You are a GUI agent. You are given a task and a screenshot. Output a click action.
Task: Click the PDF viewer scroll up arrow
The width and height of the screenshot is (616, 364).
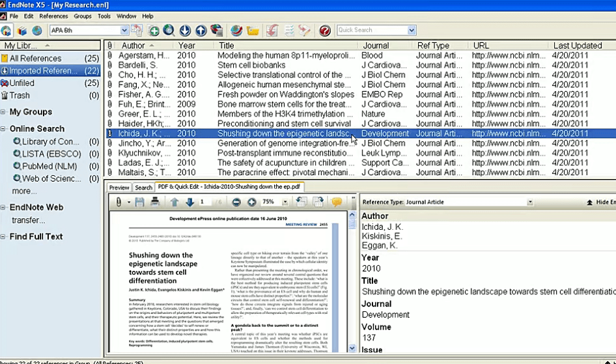[x=352, y=215]
